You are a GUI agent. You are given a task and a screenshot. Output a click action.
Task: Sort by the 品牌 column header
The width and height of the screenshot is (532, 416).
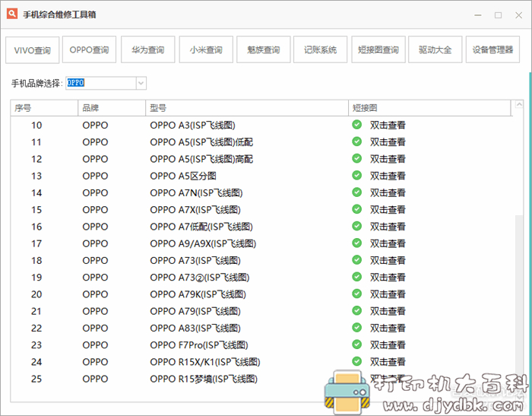pos(112,108)
